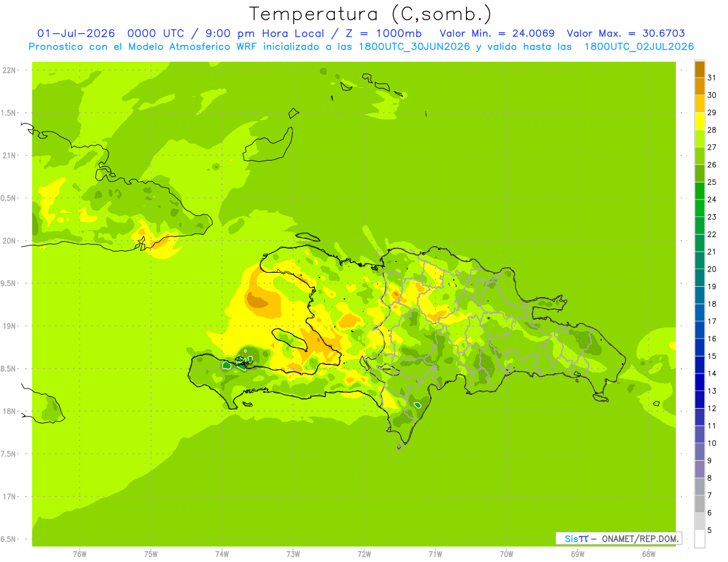728x562 pixels.
Task: Click the '29' colorbar label
Action: pos(712,113)
